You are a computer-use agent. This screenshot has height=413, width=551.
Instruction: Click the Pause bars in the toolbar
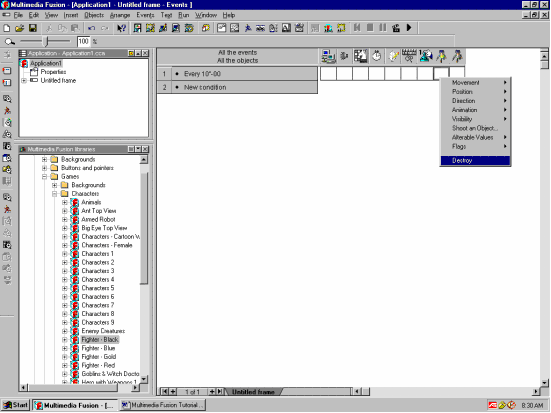(x=383, y=27)
